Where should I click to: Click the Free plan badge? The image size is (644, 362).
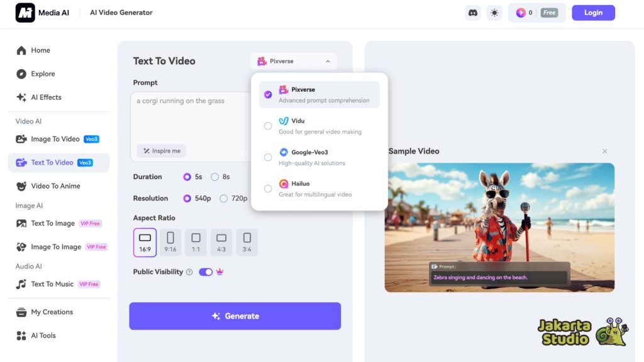(x=549, y=13)
